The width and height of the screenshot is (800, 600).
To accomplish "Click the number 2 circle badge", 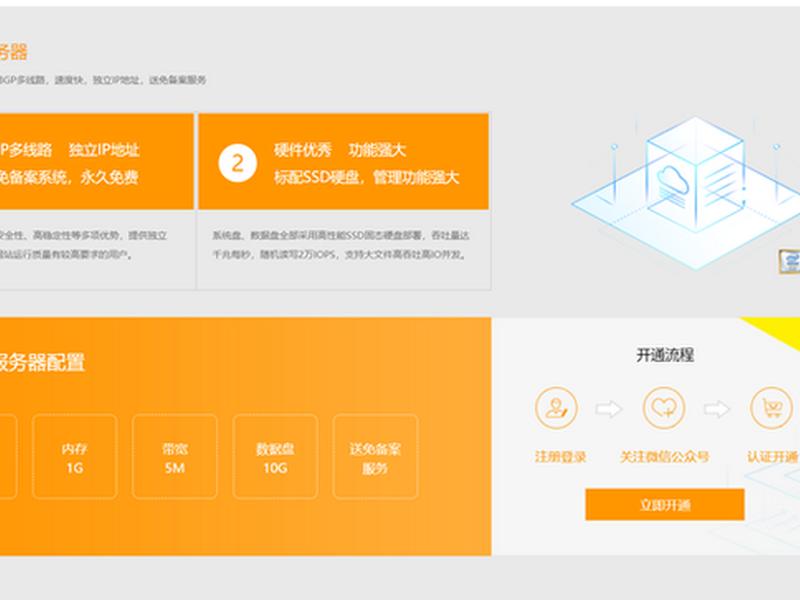I will tap(237, 163).
